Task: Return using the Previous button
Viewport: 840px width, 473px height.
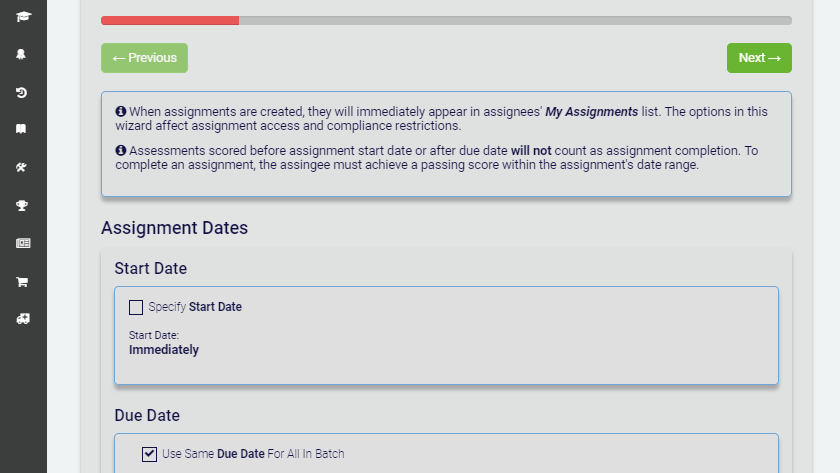Action: [x=145, y=58]
